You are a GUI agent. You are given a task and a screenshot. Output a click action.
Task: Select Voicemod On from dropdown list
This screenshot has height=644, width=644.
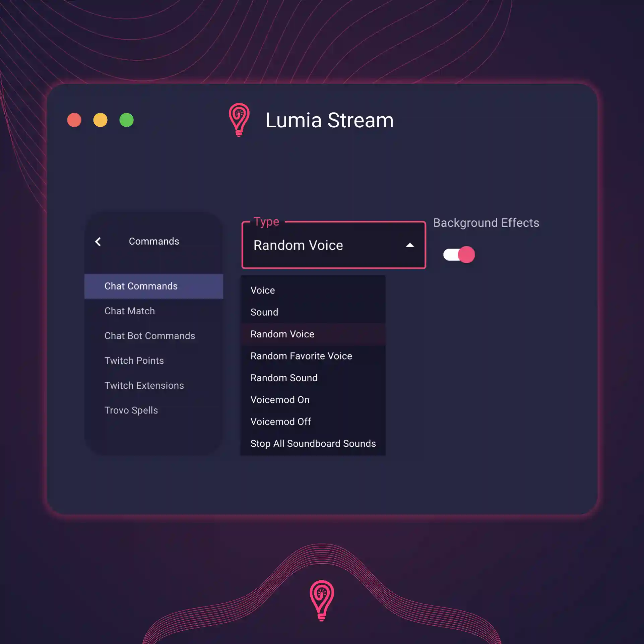[x=279, y=399]
